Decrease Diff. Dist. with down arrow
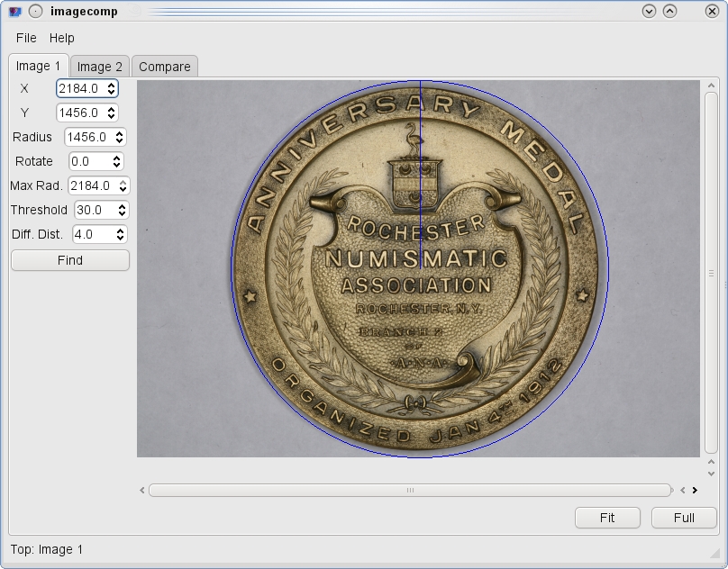The height and width of the screenshot is (569, 728). click(120, 238)
